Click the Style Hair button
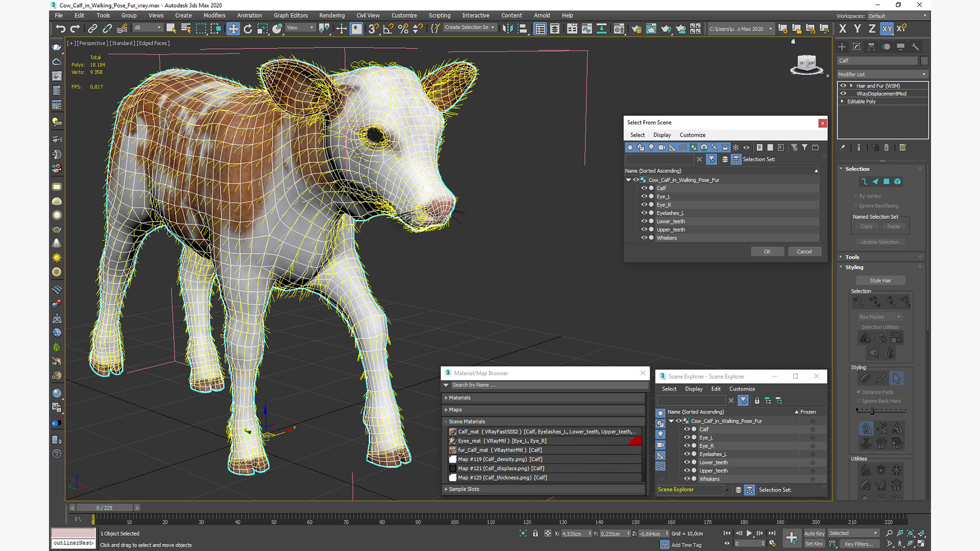This screenshot has width=980, height=551. [880, 281]
